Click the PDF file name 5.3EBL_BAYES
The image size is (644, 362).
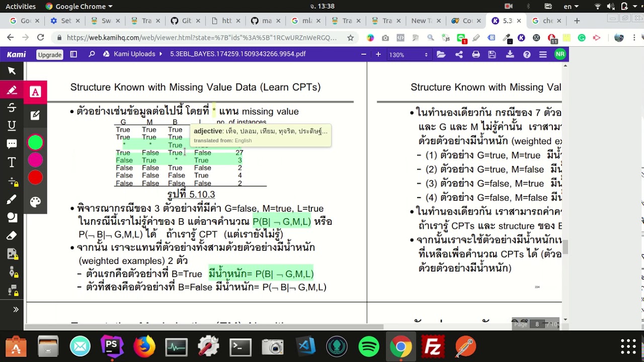(x=237, y=54)
